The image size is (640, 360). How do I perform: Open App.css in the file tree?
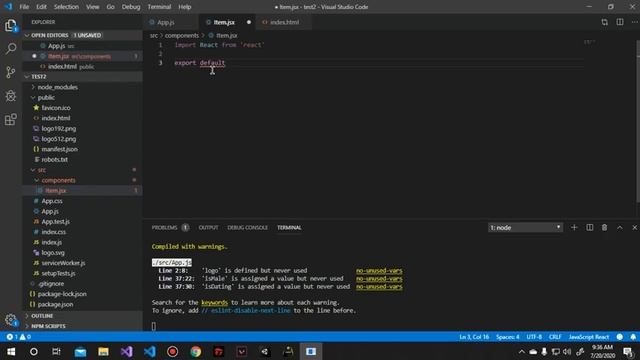coord(52,201)
